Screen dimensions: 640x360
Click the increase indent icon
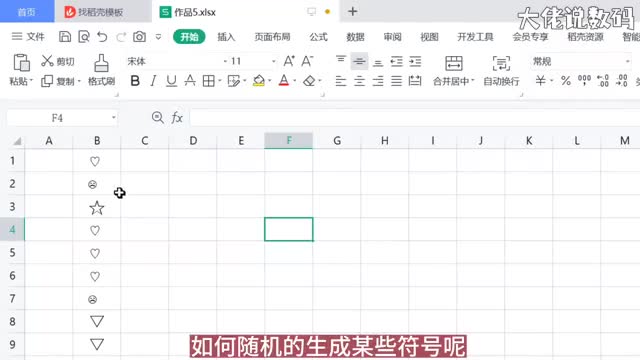pyautogui.click(x=415, y=62)
